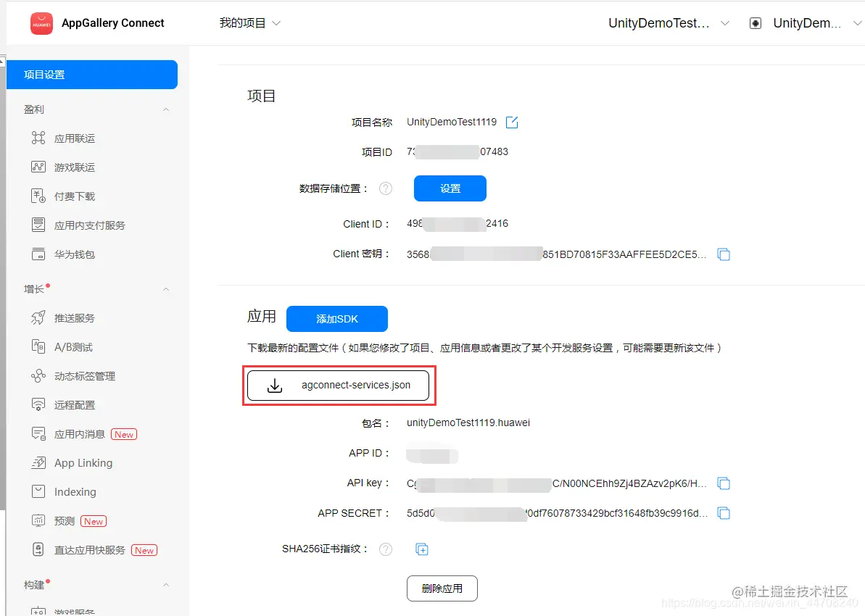
Task: Open the 数据存储位置 help tooltip
Action: coord(386,188)
